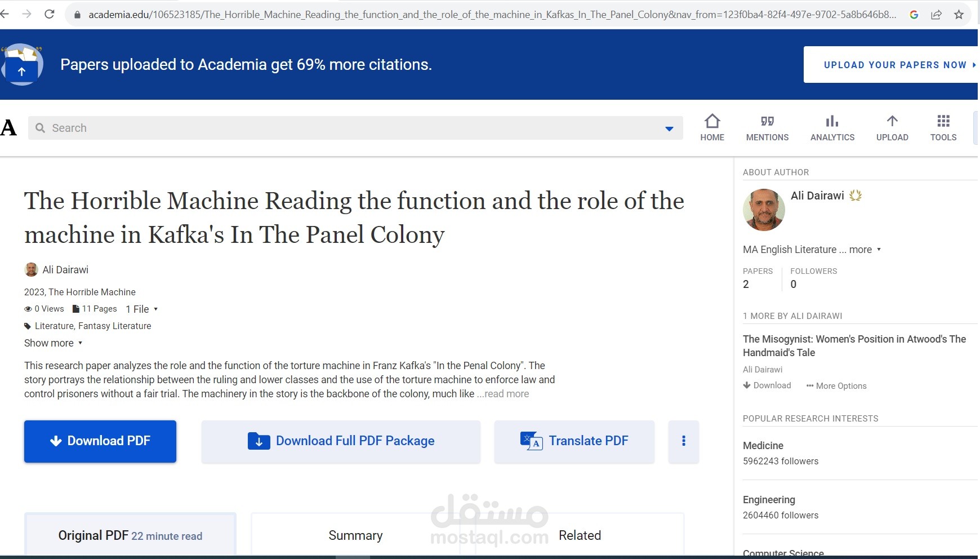This screenshot has width=980, height=559.
Task: Click into the Search input field
Action: (x=355, y=128)
